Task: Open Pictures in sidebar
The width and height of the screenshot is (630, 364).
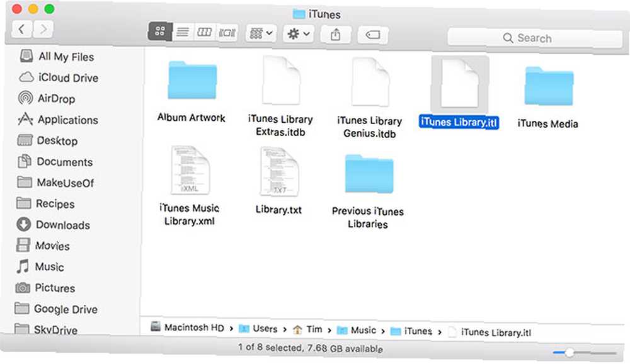Action: click(x=45, y=288)
